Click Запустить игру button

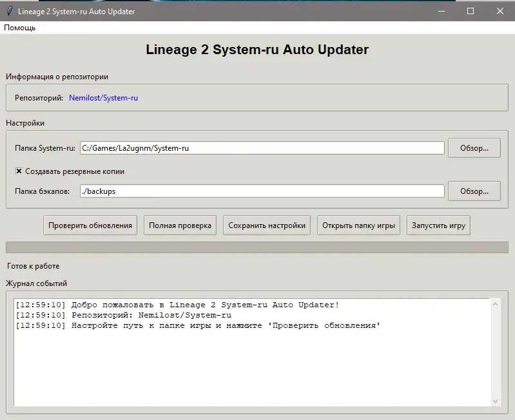click(438, 225)
